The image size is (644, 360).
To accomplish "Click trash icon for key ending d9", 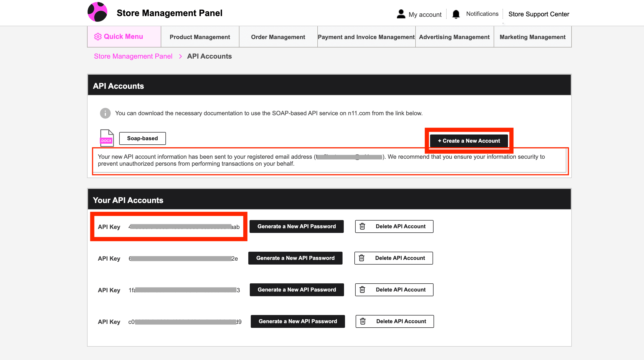I will (363, 321).
